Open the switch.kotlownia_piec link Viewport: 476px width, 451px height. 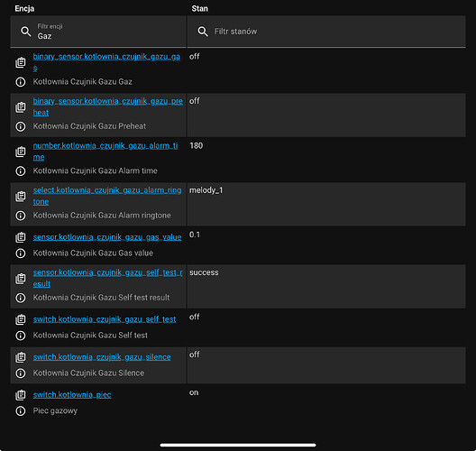72,394
